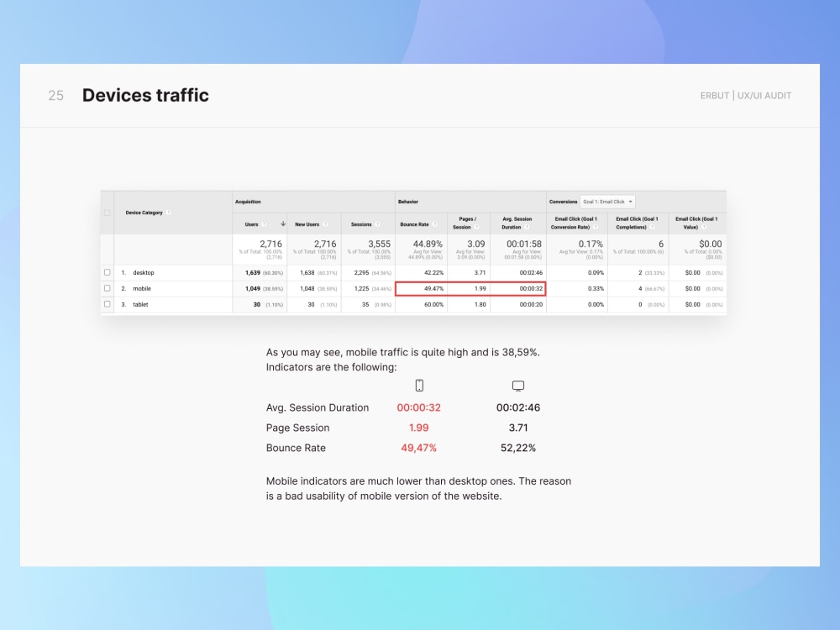Click total goal completions summary 6
The width and height of the screenshot is (840, 630).
point(661,244)
